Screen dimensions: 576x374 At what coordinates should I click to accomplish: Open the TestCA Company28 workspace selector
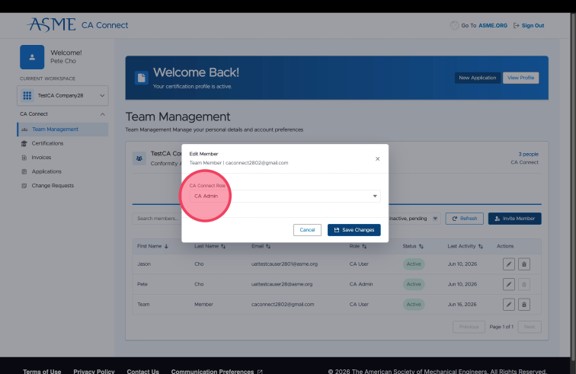point(63,96)
